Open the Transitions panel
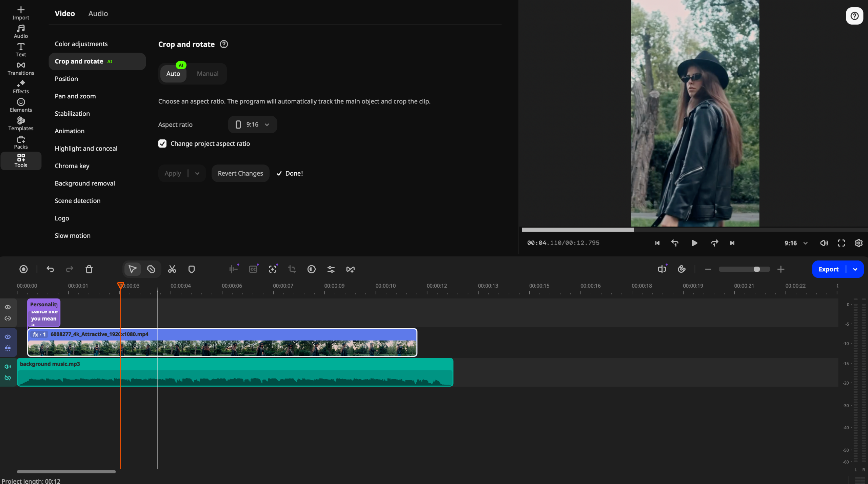The height and width of the screenshot is (484, 868). [21, 69]
